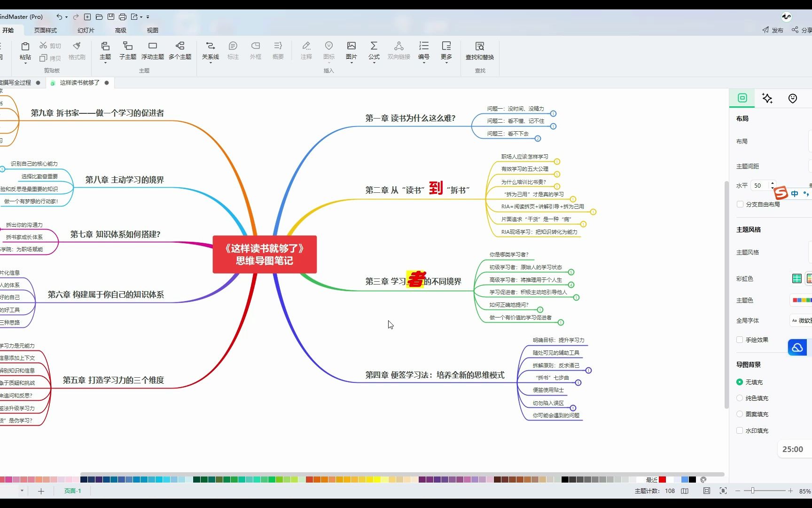Collapse the 问题三：看不下去 node toggle
Viewport: 812px width, 508px height.
[538, 138]
